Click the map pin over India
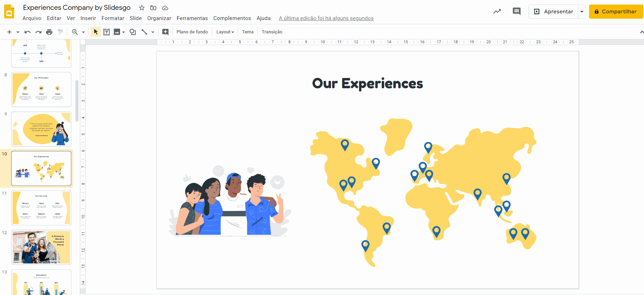The height and width of the screenshot is (295, 644). tap(477, 194)
